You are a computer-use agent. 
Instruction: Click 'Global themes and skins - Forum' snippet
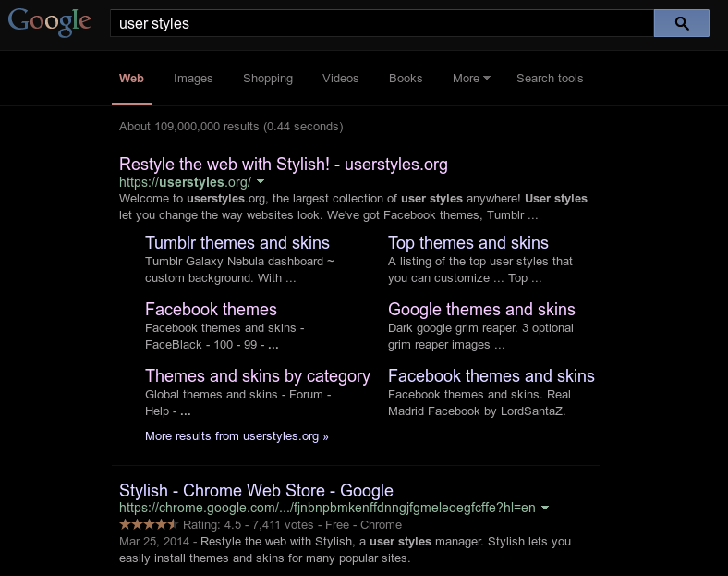click(237, 403)
